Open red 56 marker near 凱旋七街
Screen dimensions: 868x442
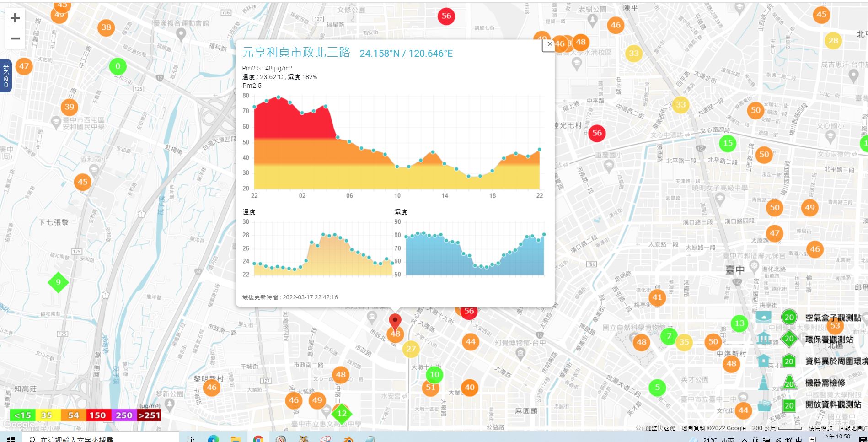coord(446,16)
